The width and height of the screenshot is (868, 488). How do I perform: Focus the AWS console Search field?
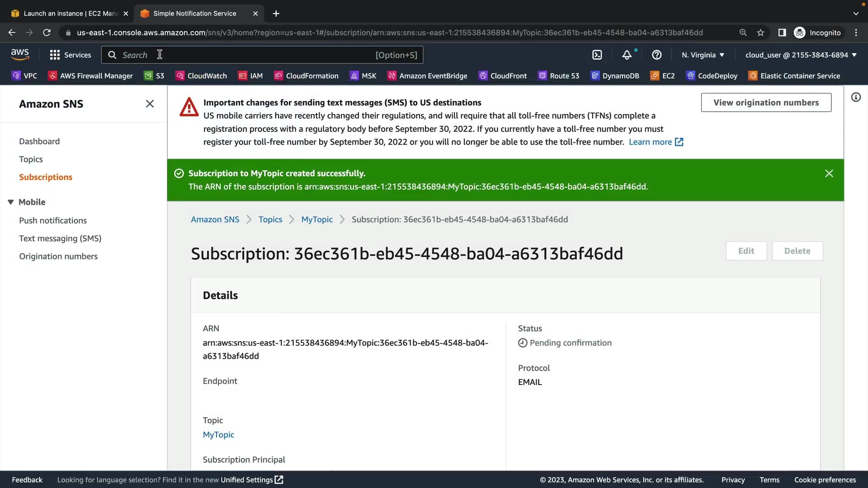pyautogui.click(x=244, y=55)
